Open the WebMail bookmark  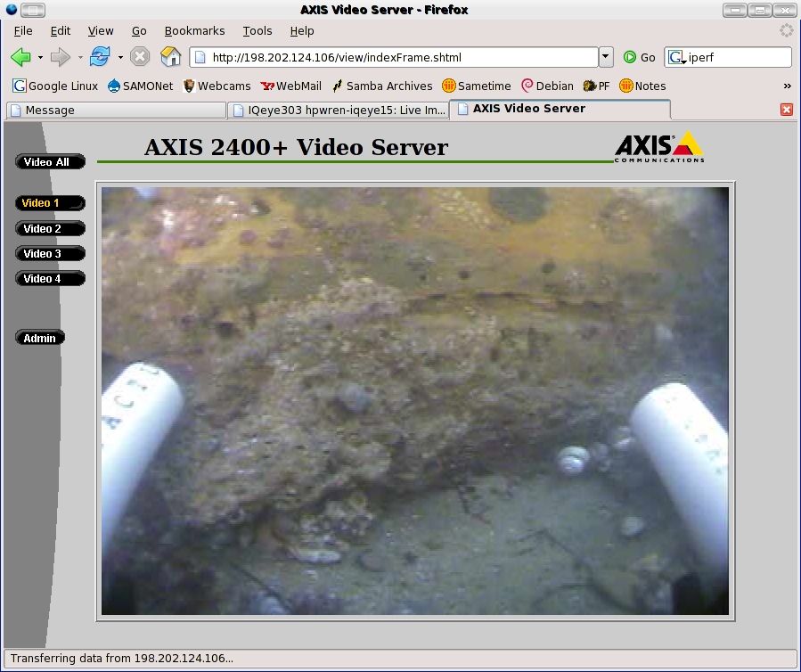coord(290,86)
